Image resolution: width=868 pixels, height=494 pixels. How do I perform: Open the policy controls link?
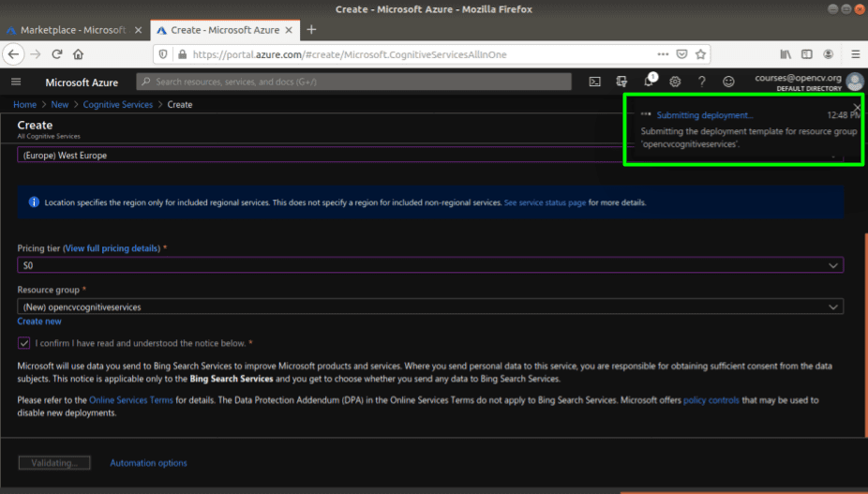tap(711, 400)
